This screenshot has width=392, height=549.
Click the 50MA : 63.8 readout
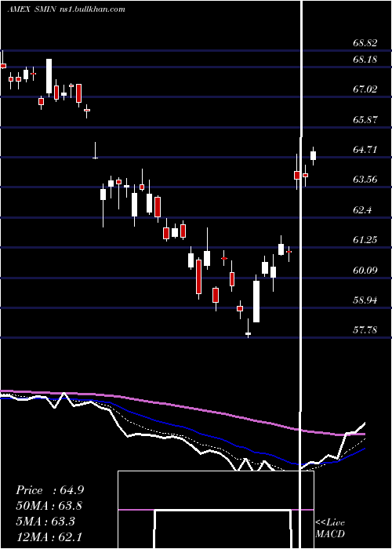pyautogui.click(x=49, y=506)
